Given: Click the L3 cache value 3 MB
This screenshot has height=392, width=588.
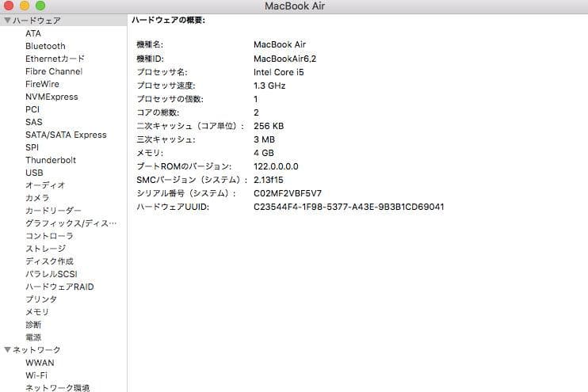Looking at the screenshot, I should pyautogui.click(x=265, y=139).
